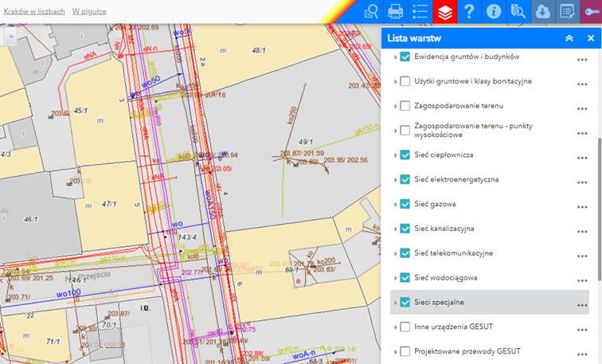Expand Zagospodarowanie terenu layer group
Viewport: 602px width, 364px height.
395,106
